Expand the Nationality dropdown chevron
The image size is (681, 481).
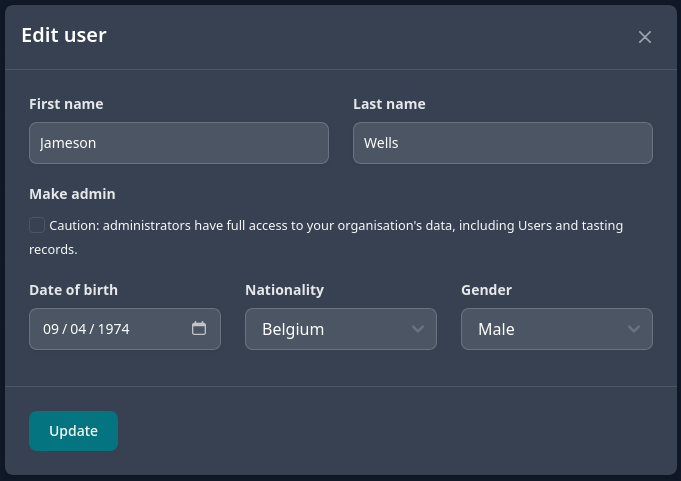418,329
